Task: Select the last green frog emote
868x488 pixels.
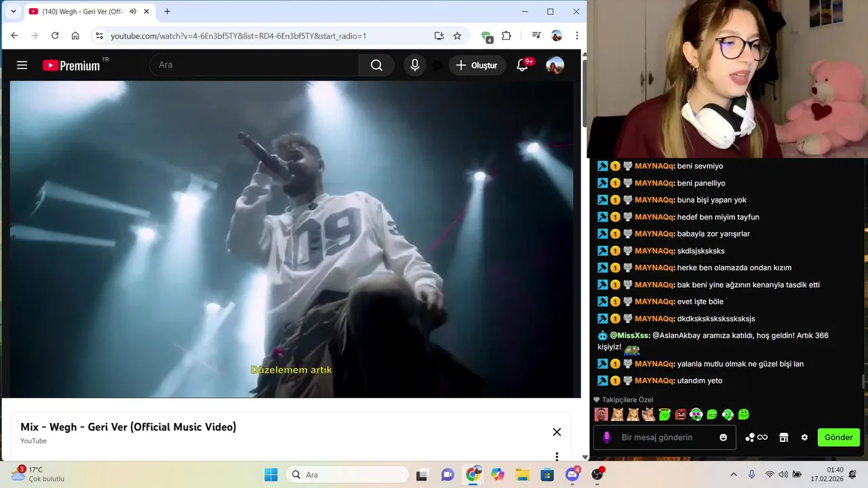Action: (744, 414)
